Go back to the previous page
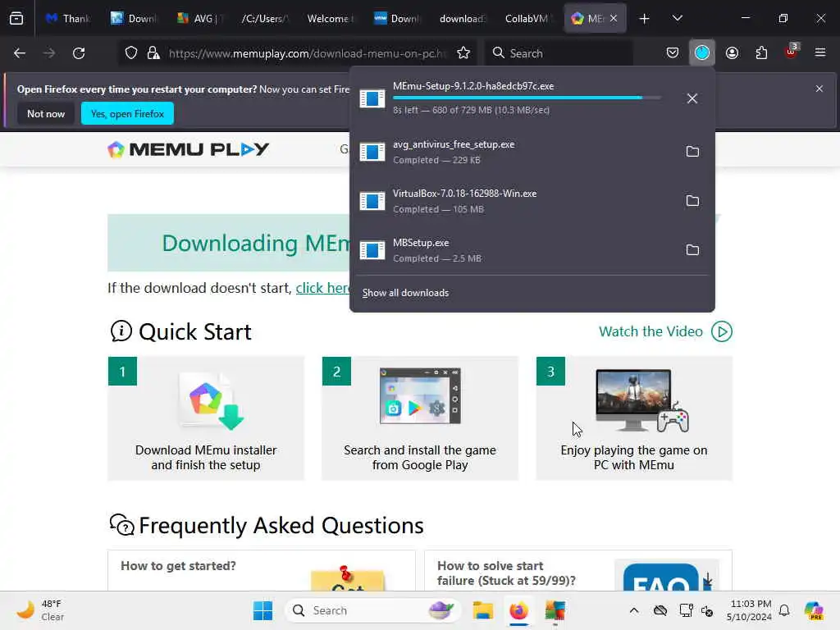Image resolution: width=840 pixels, height=630 pixels. 20,53
